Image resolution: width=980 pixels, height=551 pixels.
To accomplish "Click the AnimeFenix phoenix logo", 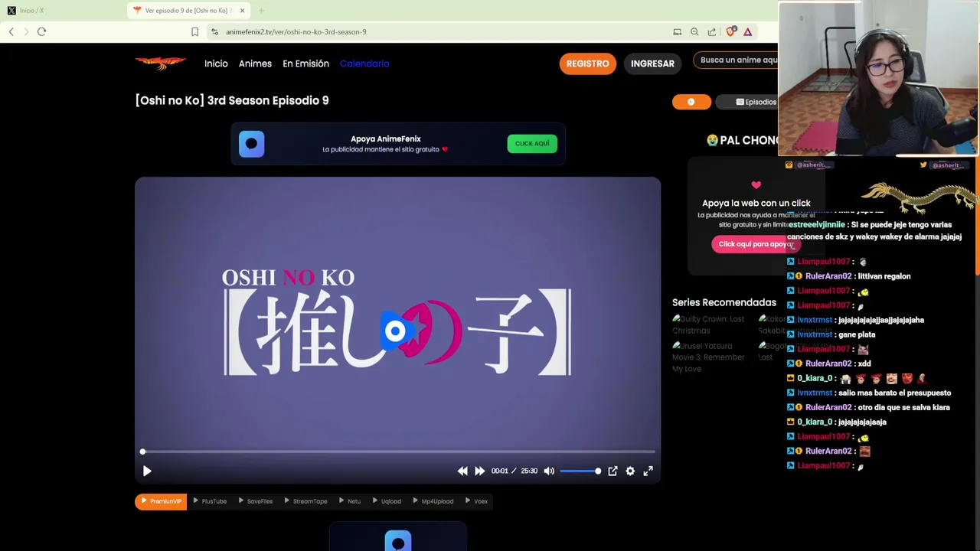I will click(160, 64).
